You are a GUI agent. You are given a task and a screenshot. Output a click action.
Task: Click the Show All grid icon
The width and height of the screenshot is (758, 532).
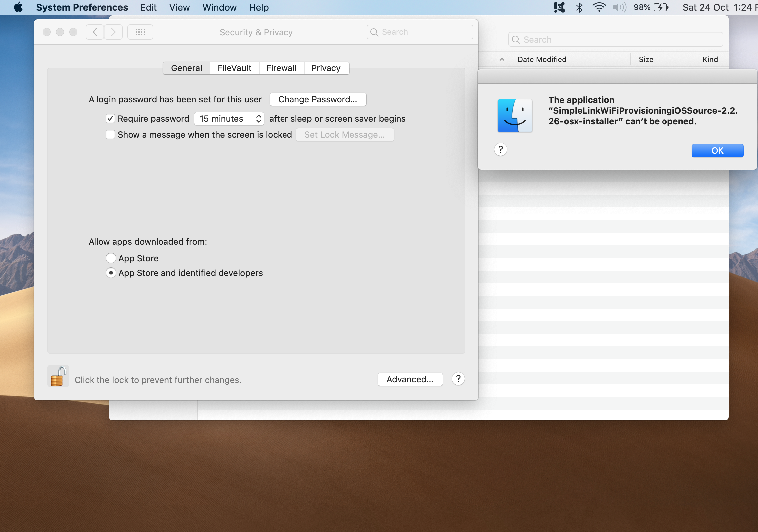tap(140, 32)
